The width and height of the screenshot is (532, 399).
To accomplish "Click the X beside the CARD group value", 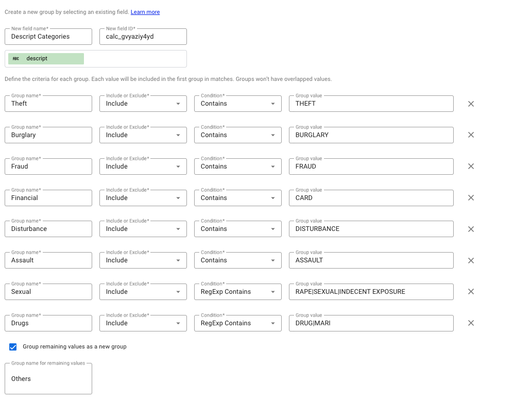I will coord(471,198).
